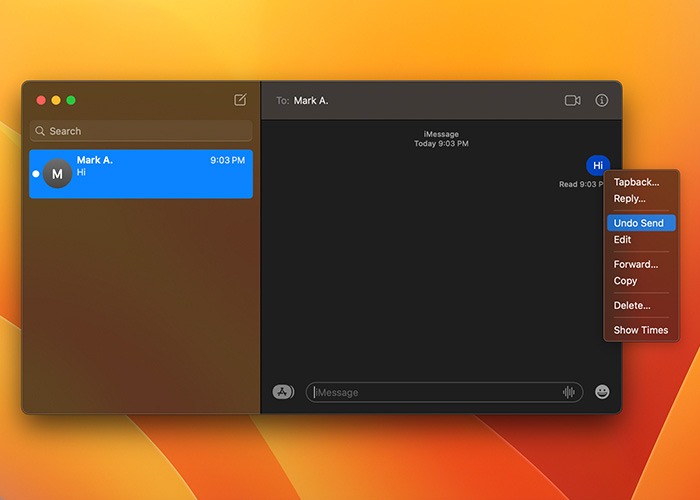Viewport: 700px width, 500px height.
Task: Click the magnifying glass search icon
Action: 40,131
